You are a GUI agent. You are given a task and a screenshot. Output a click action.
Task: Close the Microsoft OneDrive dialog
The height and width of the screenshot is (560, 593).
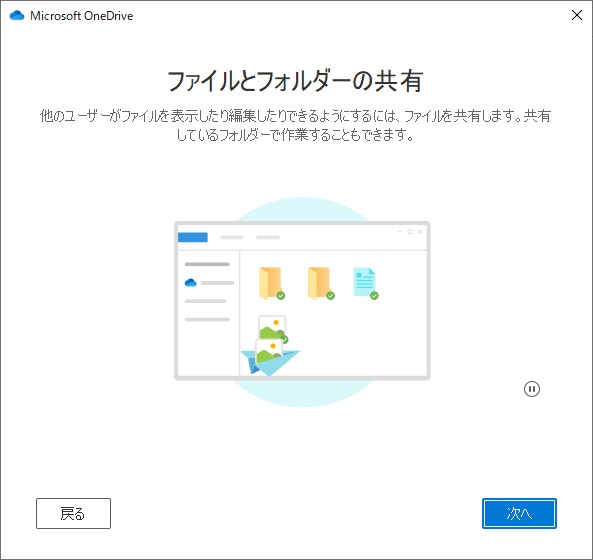coord(577,15)
